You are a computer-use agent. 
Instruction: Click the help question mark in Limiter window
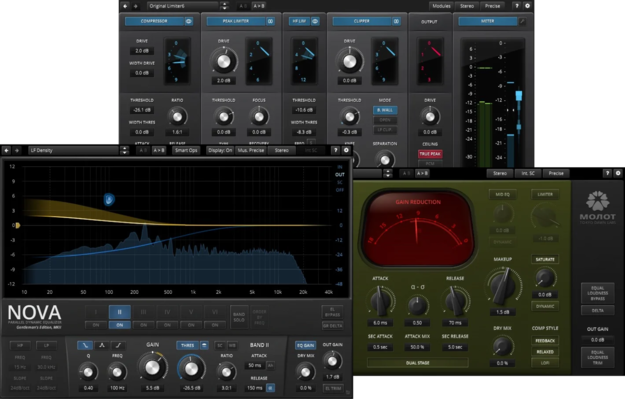(x=517, y=6)
